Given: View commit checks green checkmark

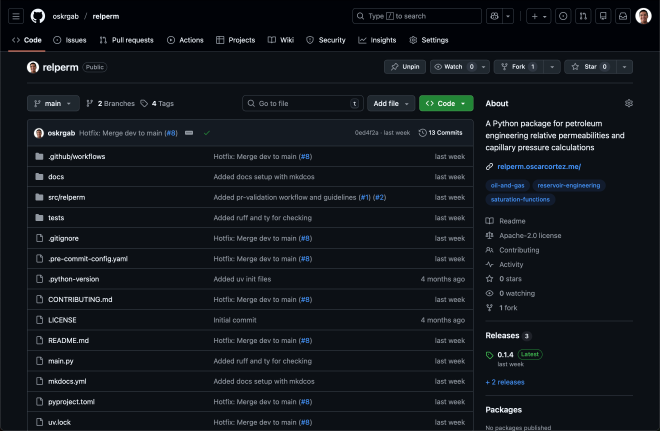Looking at the screenshot, I should (207, 133).
